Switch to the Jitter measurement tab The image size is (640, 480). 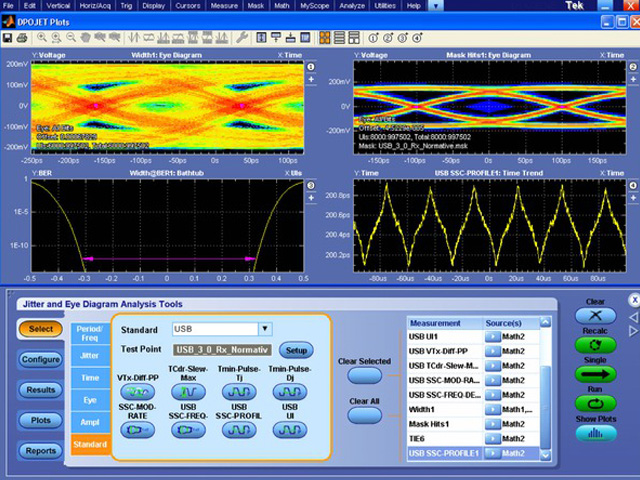tap(90, 356)
